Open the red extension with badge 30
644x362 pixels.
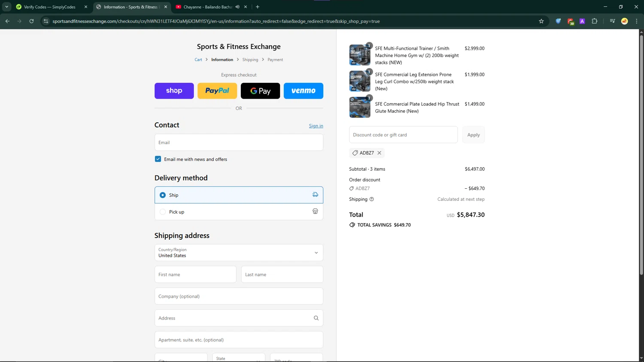click(571, 21)
